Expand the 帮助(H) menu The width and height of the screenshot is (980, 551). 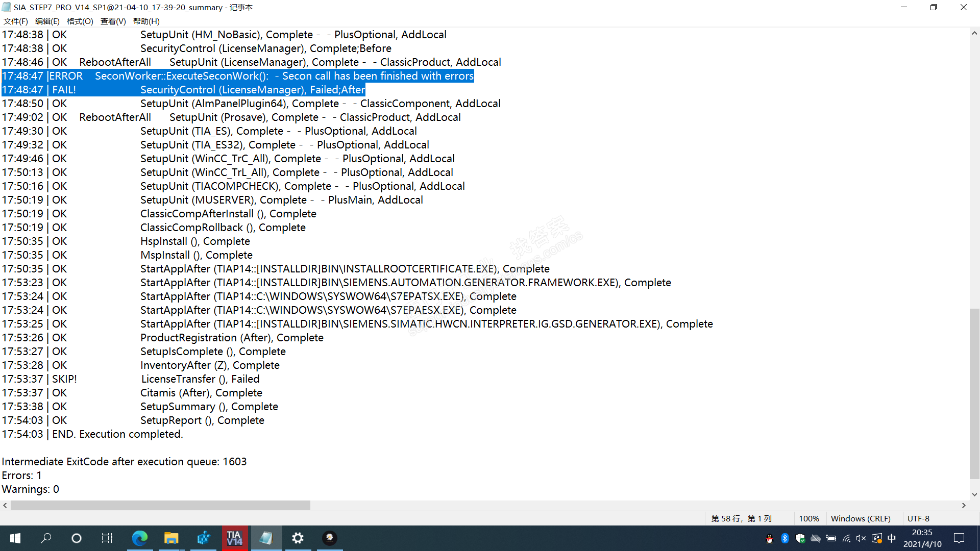[x=146, y=21]
